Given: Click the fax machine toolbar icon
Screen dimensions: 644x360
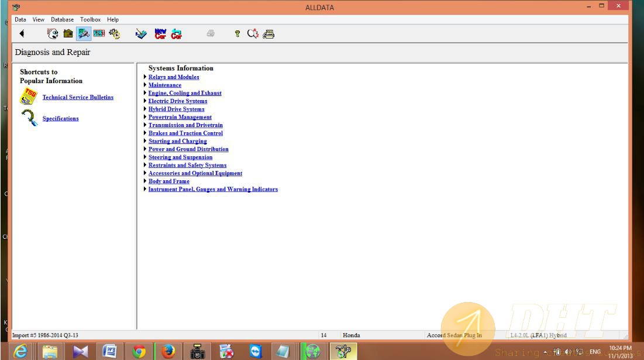Looking at the screenshot, I should (268, 34).
